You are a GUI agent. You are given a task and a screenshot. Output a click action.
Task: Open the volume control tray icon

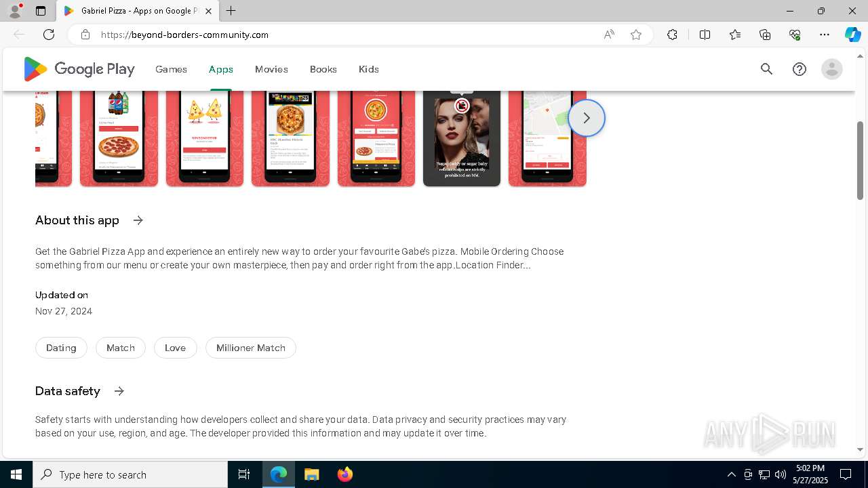781,474
